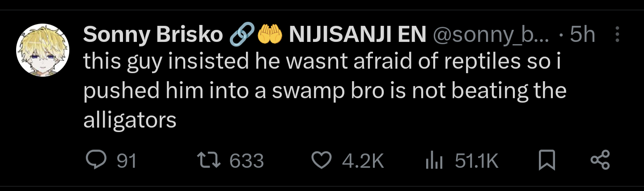Like the tweet with heart icon
The height and width of the screenshot is (191, 644).
pos(321,160)
